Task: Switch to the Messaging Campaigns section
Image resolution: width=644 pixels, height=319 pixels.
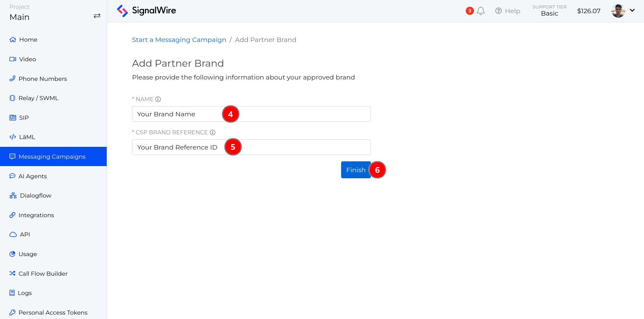Action: pyautogui.click(x=52, y=156)
